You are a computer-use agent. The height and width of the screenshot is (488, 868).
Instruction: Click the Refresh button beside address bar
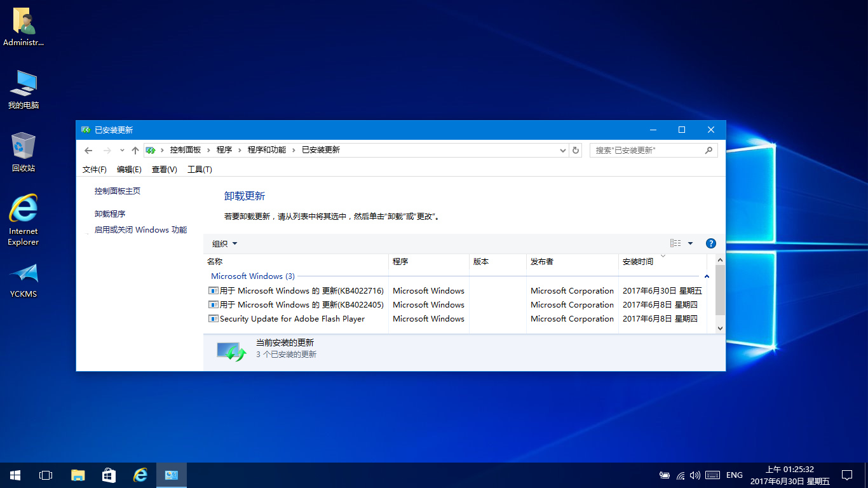click(576, 151)
